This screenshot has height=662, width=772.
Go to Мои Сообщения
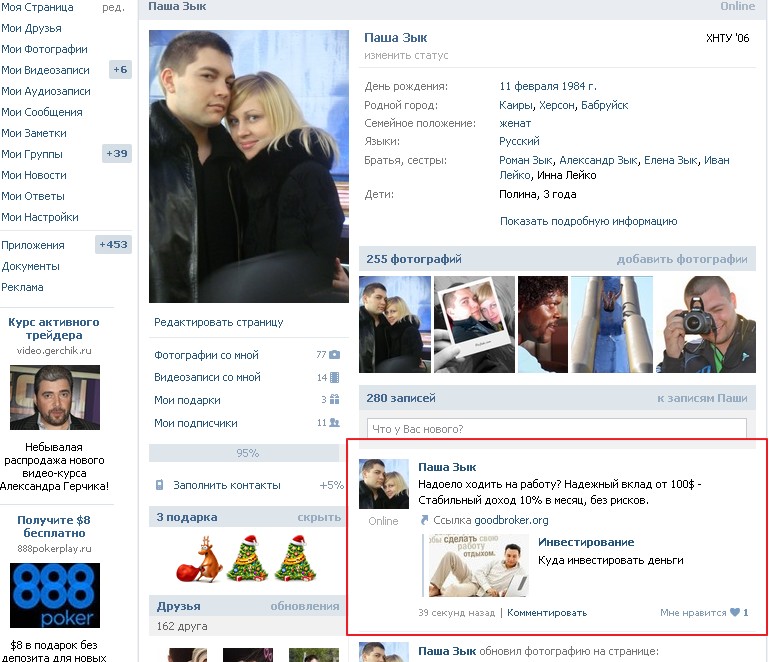coord(42,112)
